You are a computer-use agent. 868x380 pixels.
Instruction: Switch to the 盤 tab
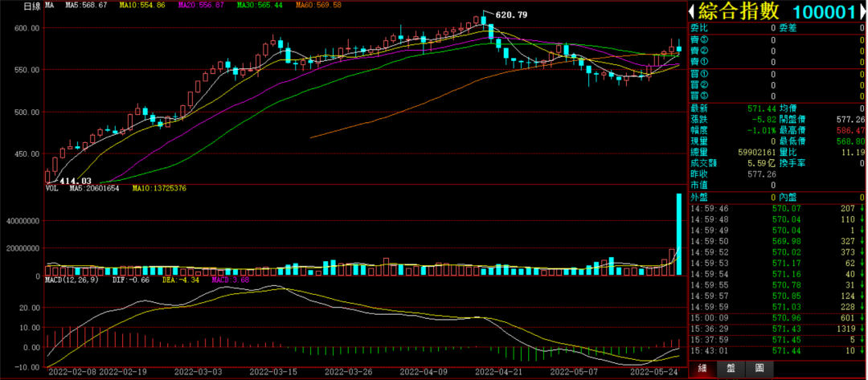731,369
